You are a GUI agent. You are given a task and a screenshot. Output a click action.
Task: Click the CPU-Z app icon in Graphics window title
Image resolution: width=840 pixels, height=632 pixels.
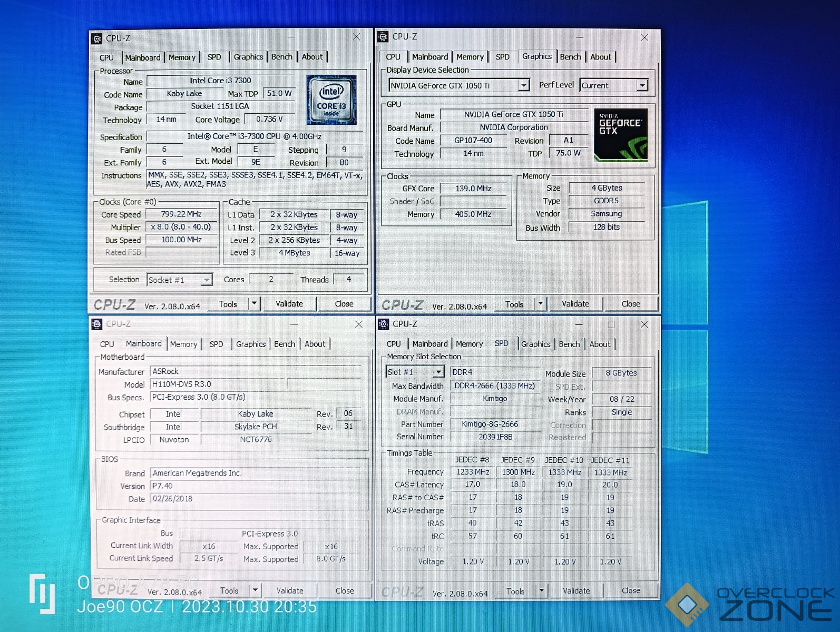383,36
